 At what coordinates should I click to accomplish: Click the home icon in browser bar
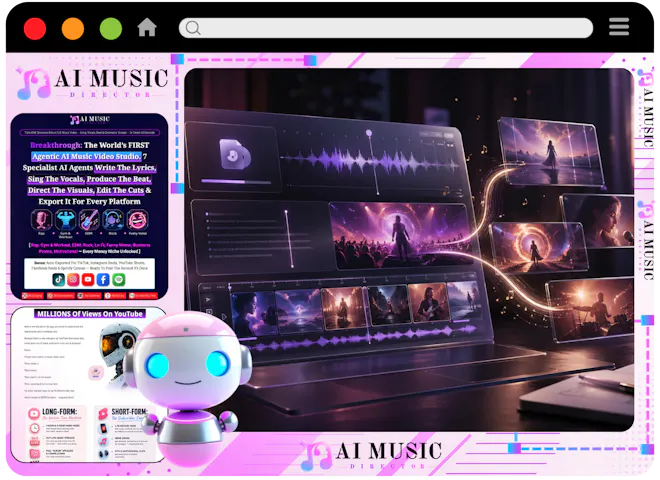point(146,28)
